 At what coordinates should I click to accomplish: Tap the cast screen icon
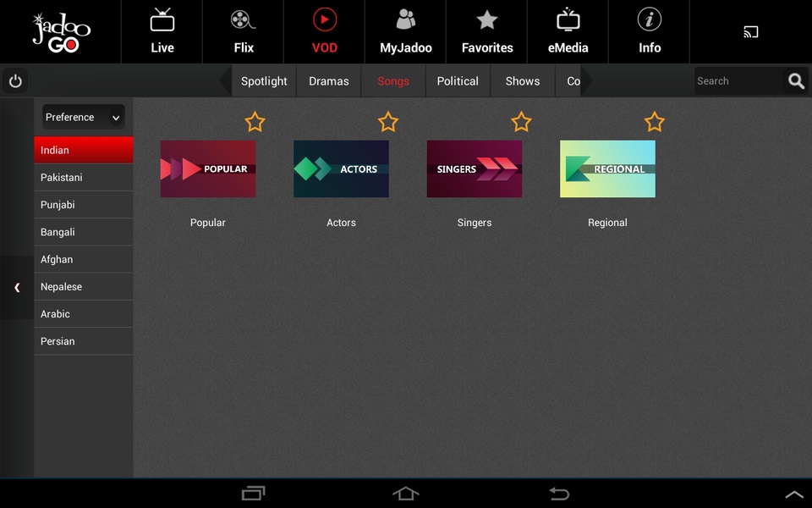click(751, 32)
